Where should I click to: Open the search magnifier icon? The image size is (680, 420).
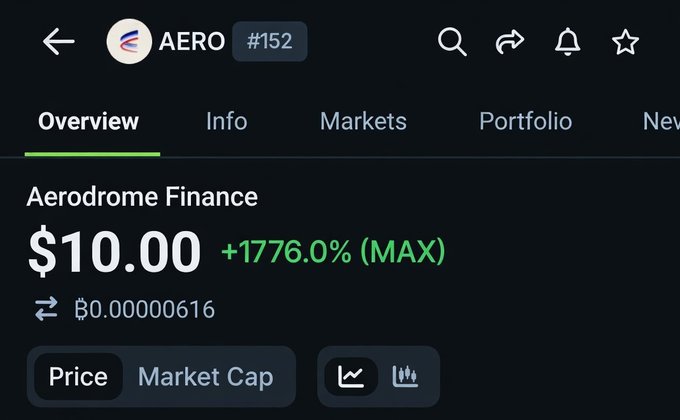click(x=452, y=42)
